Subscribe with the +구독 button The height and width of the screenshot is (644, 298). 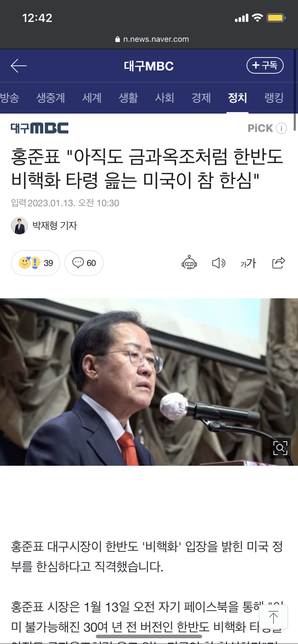[265, 65]
